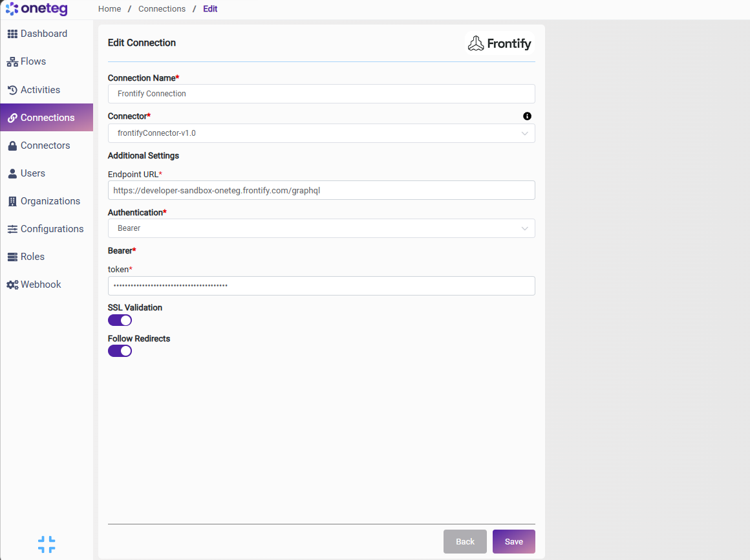Expand the Authentication Bearer dropdown

pyautogui.click(x=321, y=228)
